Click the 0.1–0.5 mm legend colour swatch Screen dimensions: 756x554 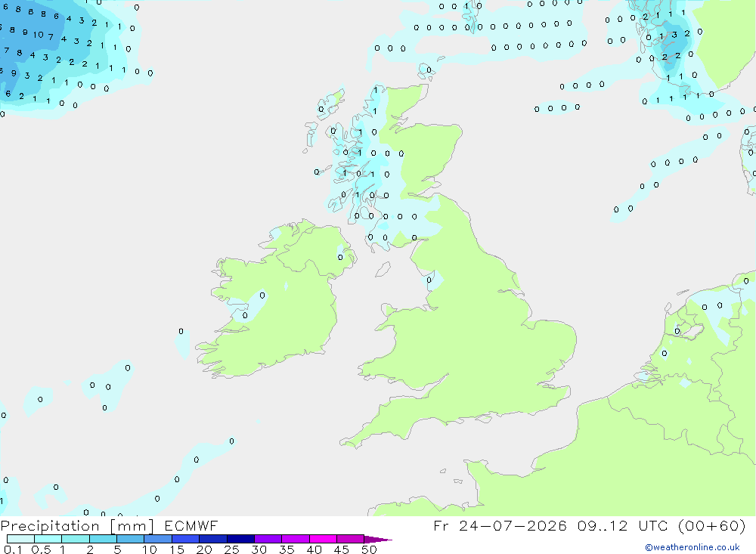(x=20, y=539)
